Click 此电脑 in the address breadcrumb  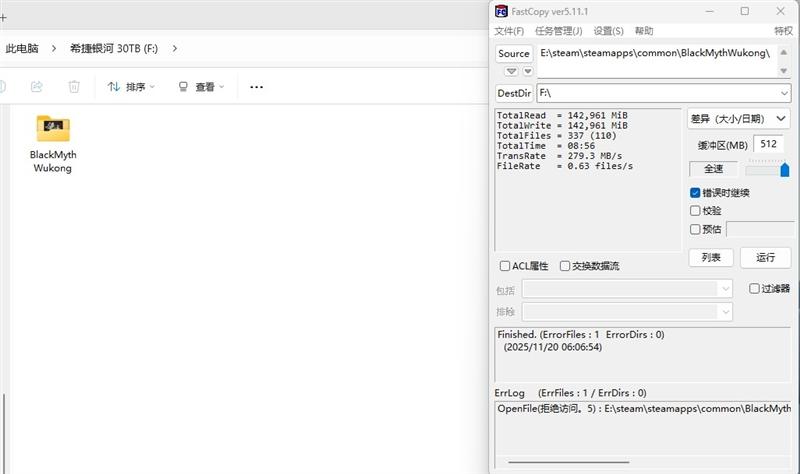click(x=22, y=48)
